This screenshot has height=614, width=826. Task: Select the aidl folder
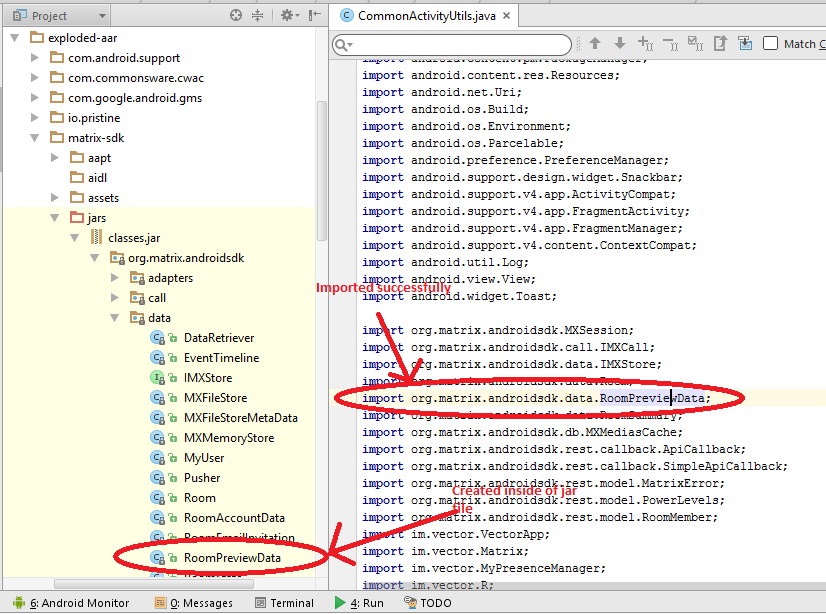coord(88,178)
